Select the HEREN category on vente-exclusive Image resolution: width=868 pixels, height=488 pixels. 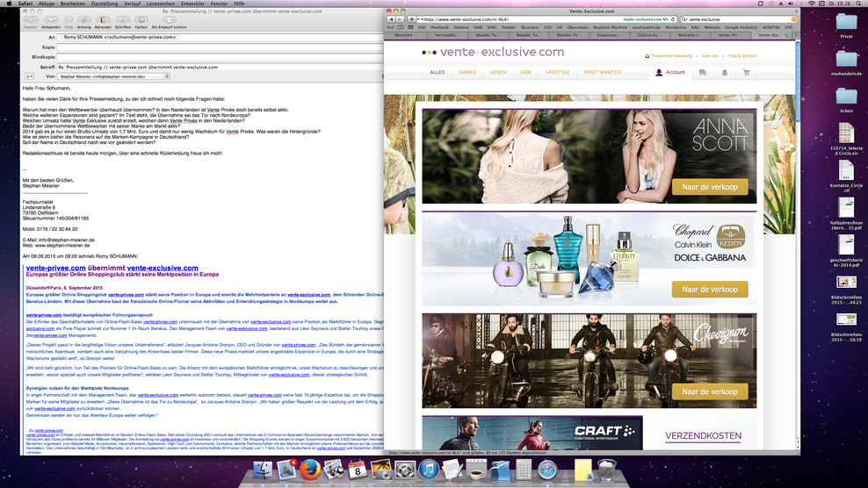click(x=498, y=73)
